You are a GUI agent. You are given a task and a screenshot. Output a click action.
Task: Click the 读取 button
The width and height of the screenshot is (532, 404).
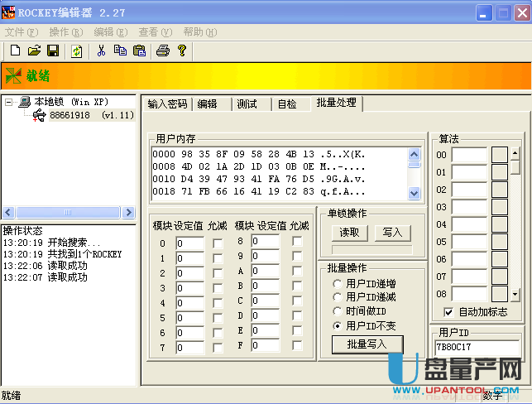pyautogui.click(x=349, y=233)
